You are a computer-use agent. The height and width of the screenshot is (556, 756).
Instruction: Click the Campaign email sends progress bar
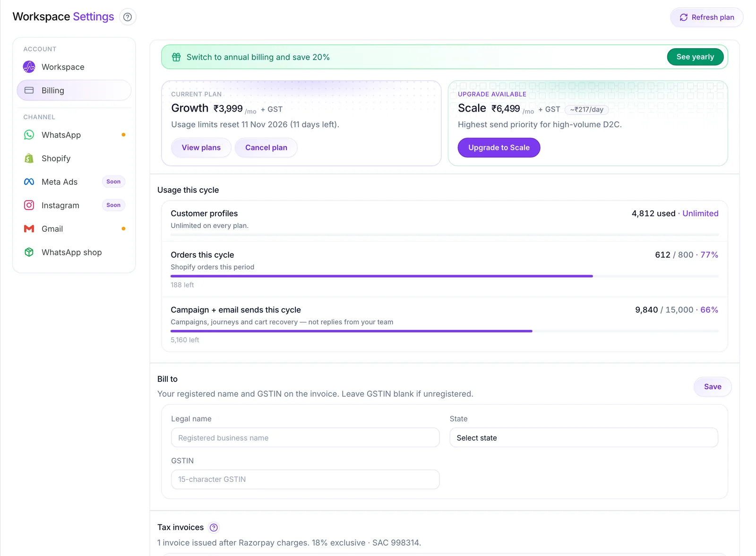(x=445, y=331)
